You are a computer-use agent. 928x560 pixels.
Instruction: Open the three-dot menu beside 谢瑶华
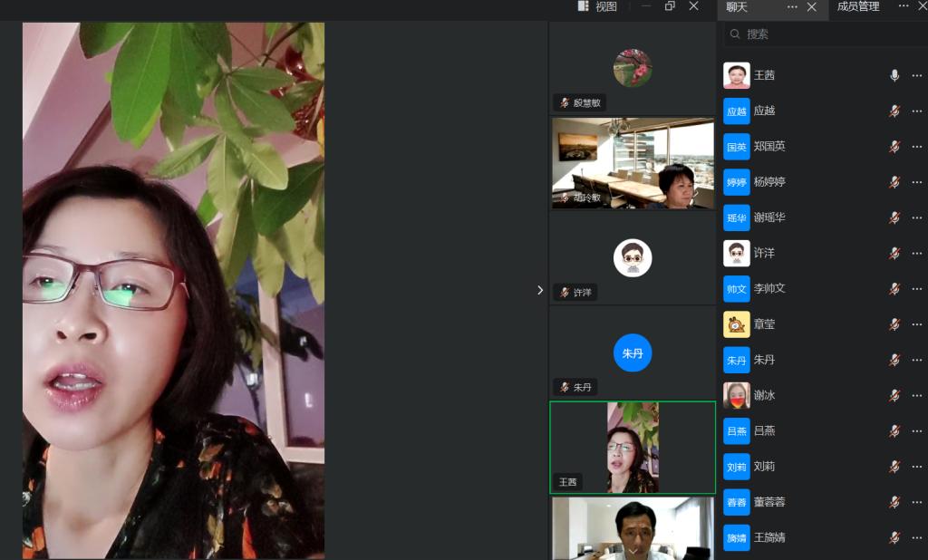click(916, 217)
